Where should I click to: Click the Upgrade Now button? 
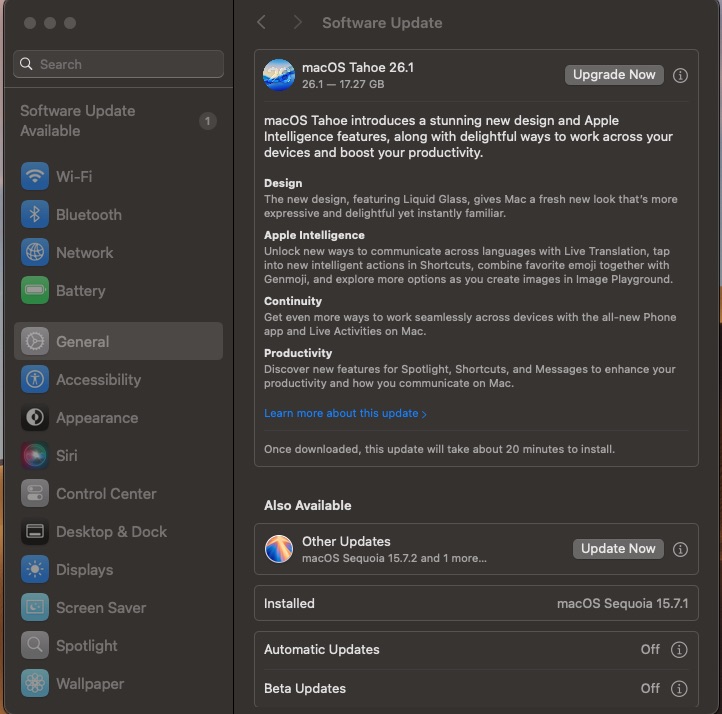[614, 75]
